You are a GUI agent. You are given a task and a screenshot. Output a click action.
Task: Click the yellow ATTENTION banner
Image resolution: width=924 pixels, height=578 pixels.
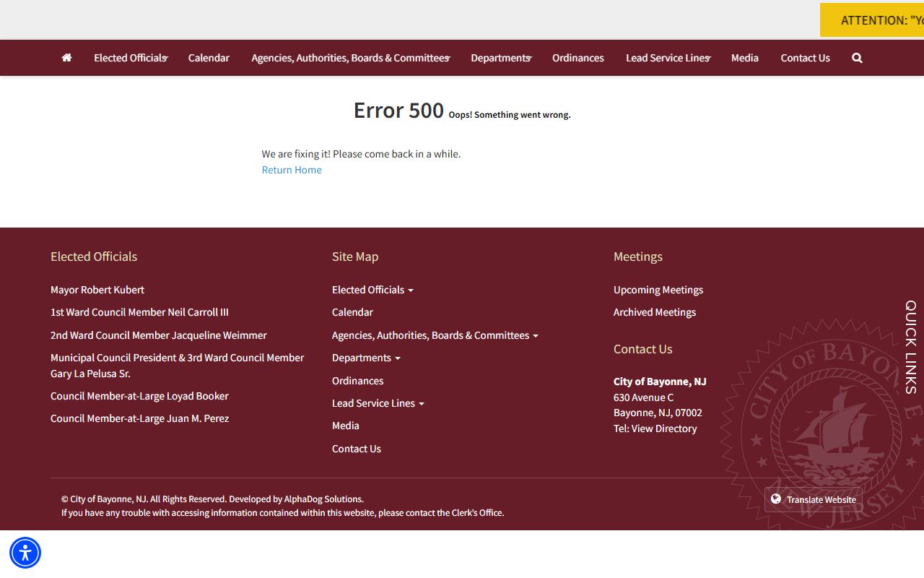tap(872, 20)
